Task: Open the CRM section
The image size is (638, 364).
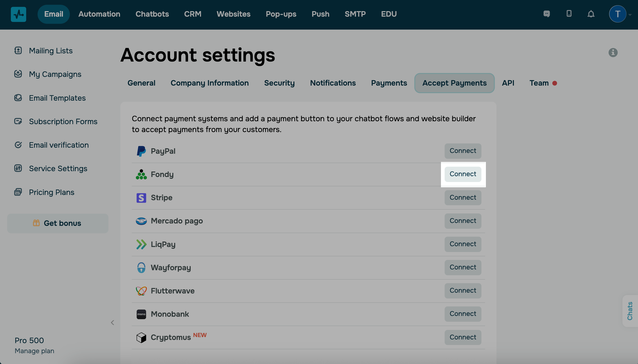Action: 193,14
